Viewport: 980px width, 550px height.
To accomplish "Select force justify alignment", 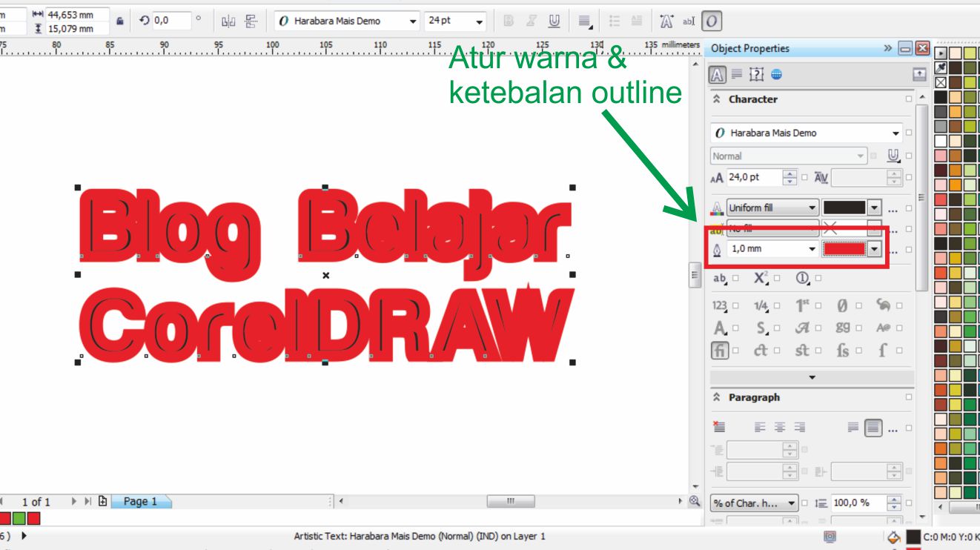I will pyautogui.click(x=874, y=428).
